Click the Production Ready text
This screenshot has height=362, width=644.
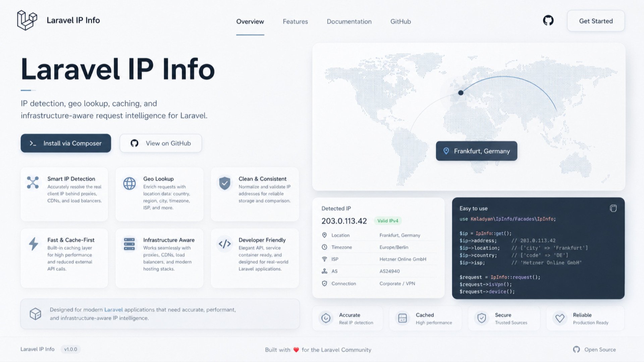click(590, 323)
